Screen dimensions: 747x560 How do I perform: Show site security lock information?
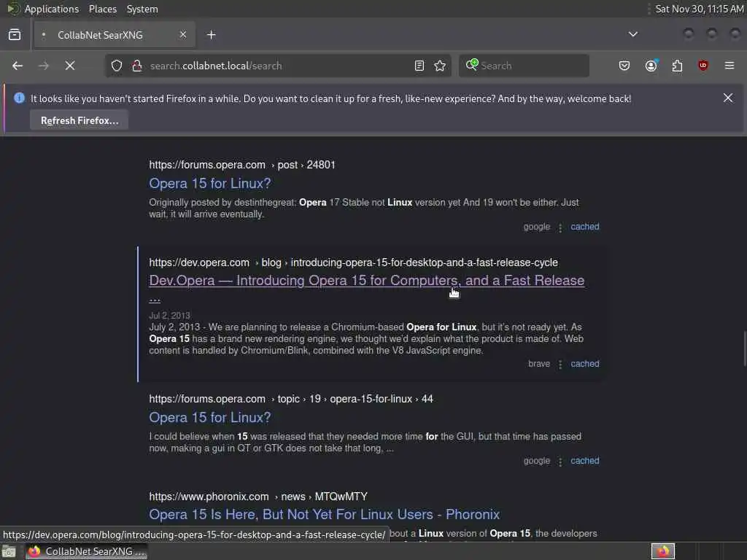click(x=137, y=66)
